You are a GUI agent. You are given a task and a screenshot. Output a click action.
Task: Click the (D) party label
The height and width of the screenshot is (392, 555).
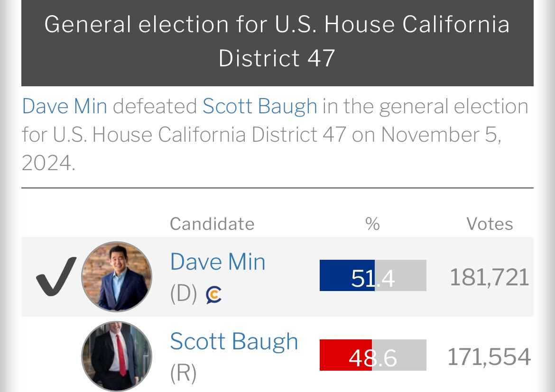click(184, 294)
